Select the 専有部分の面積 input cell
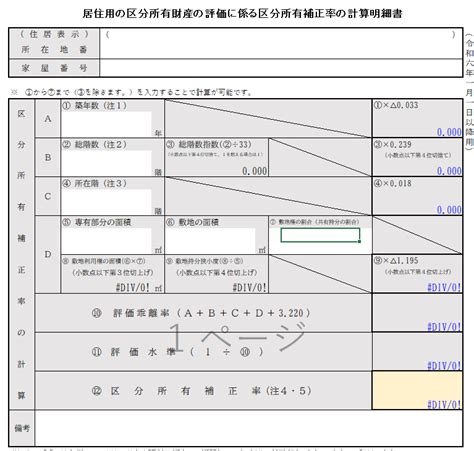Screen dimensions: 474x451 106,241
